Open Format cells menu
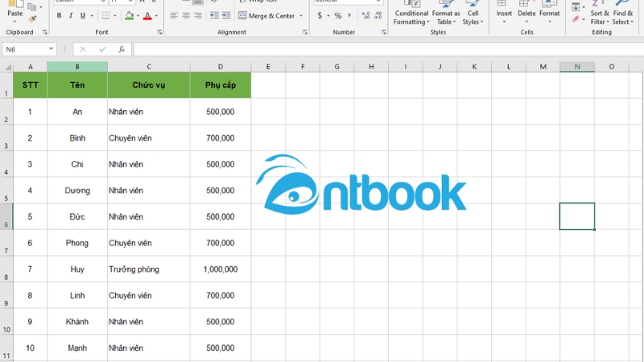The image size is (644, 362). [x=550, y=12]
